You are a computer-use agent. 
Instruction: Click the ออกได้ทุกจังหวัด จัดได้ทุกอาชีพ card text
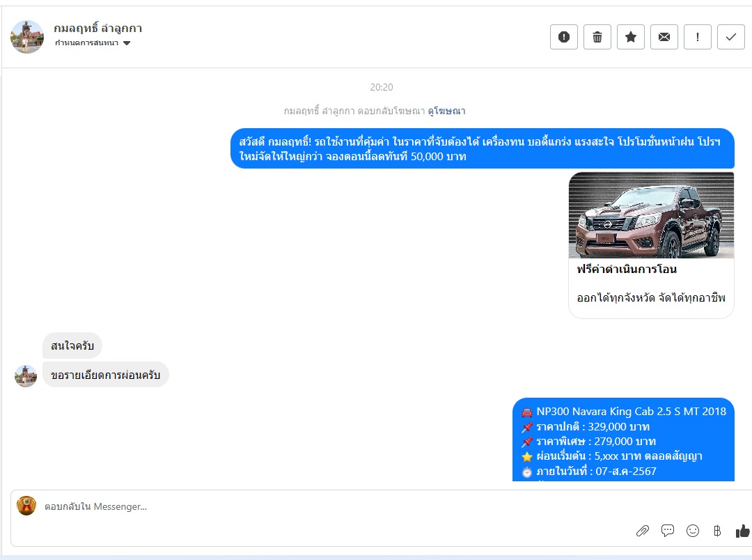pyautogui.click(x=651, y=298)
